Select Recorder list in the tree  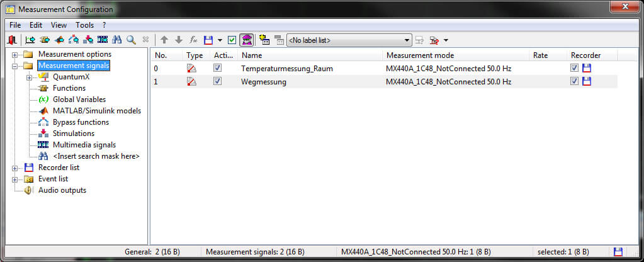[59, 168]
